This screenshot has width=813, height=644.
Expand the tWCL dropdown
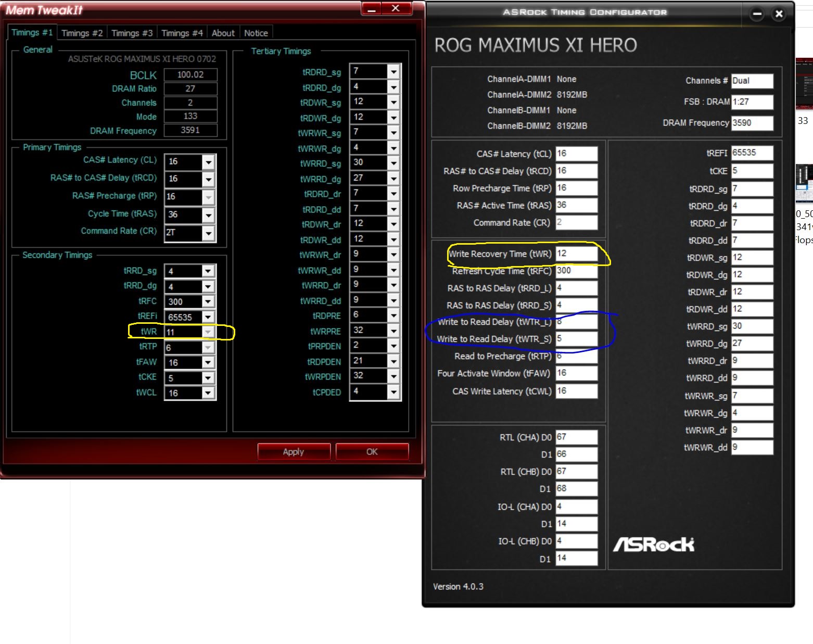tap(208, 393)
